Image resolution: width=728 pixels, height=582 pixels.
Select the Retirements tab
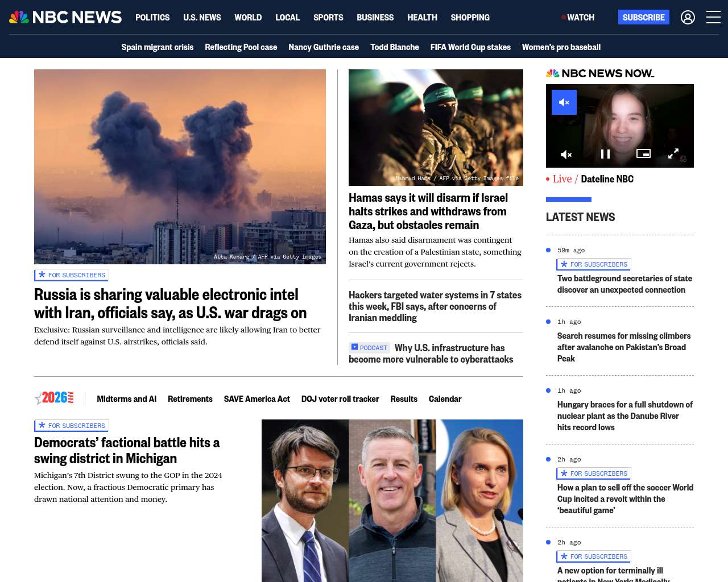(190, 399)
